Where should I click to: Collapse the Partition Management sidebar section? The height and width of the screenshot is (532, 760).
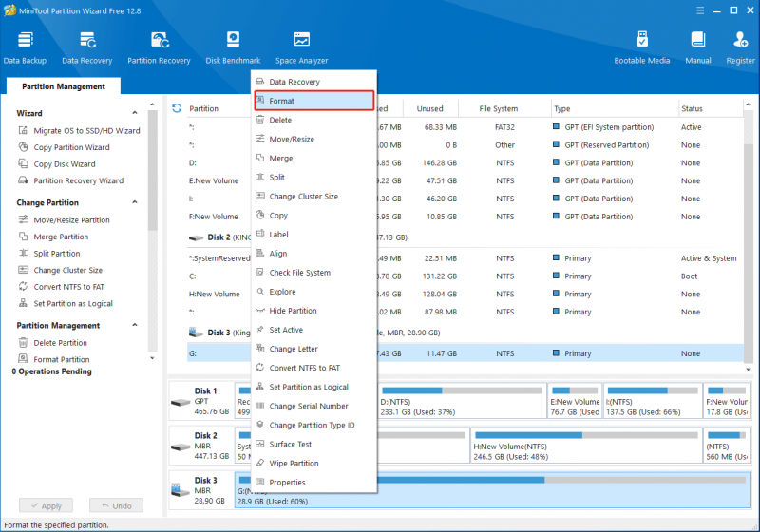[135, 325]
